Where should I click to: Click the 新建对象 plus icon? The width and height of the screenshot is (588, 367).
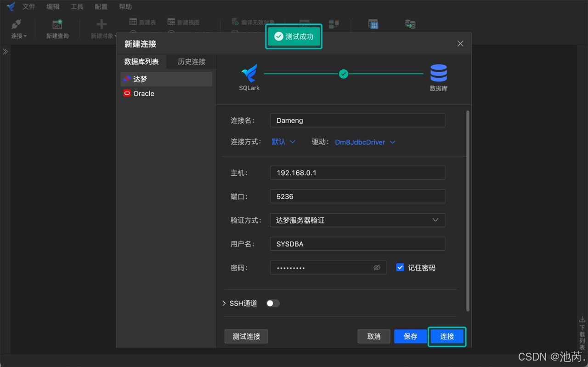point(102,25)
